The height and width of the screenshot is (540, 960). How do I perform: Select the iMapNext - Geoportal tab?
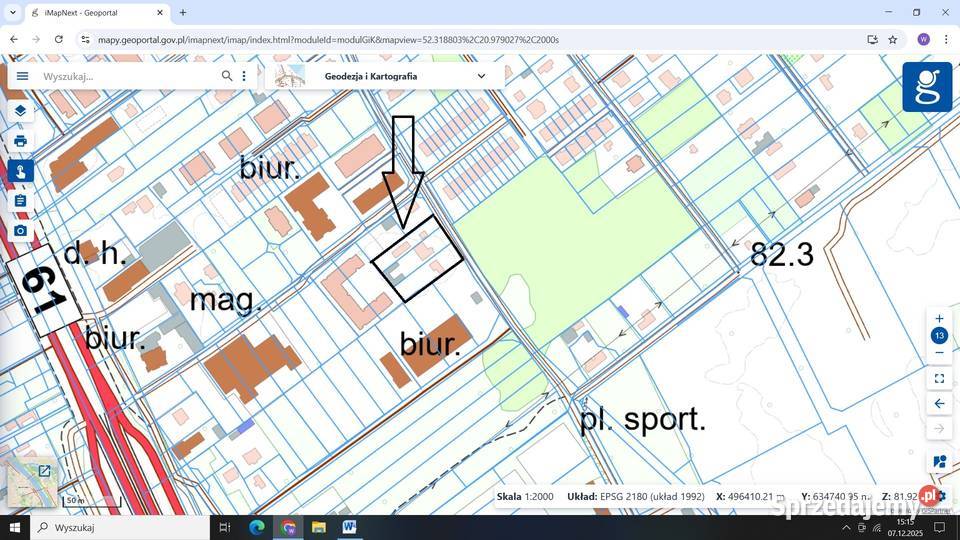[98, 12]
